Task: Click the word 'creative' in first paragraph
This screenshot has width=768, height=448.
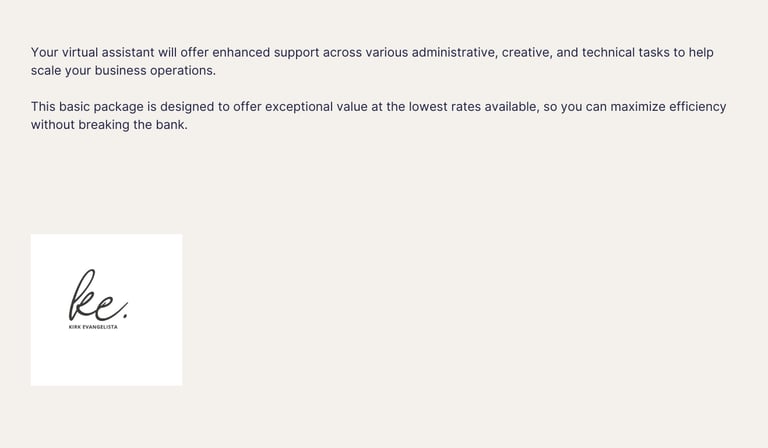Action: 525,52
